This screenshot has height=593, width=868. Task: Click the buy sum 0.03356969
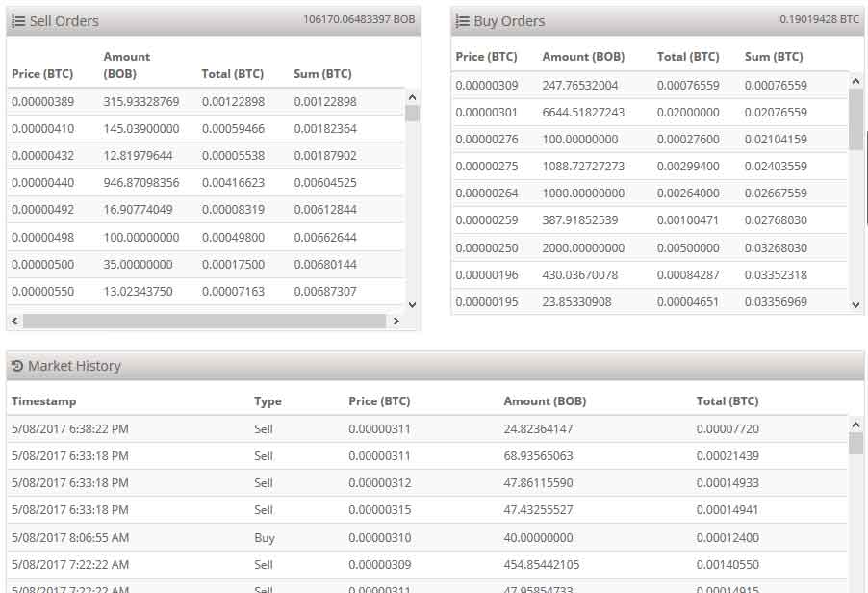(776, 302)
